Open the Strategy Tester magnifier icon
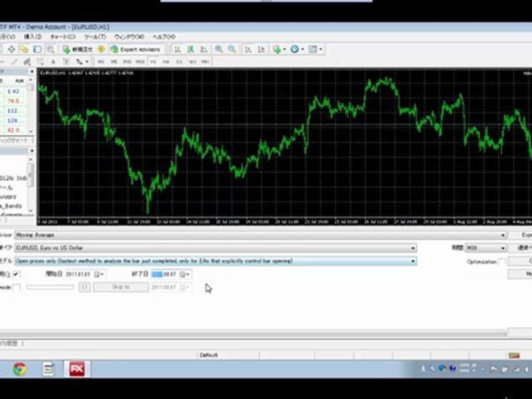This screenshot has height=399, width=532. pyautogui.click(x=50, y=49)
